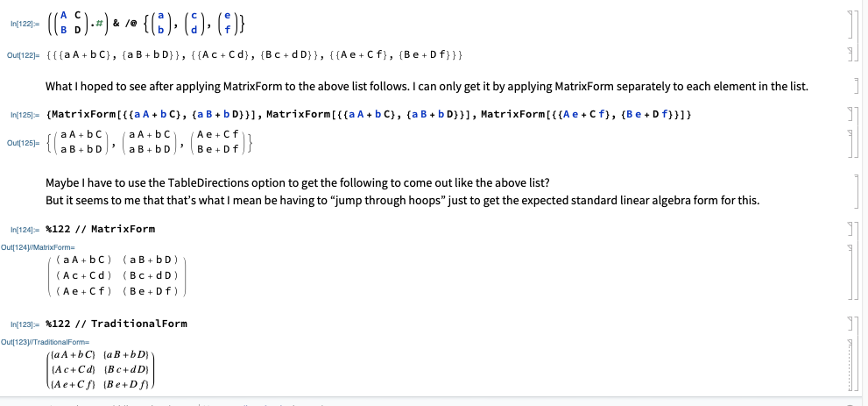Select bracket of "What I hoped to see" text cell
The width and height of the screenshot is (868, 406).
(x=857, y=87)
